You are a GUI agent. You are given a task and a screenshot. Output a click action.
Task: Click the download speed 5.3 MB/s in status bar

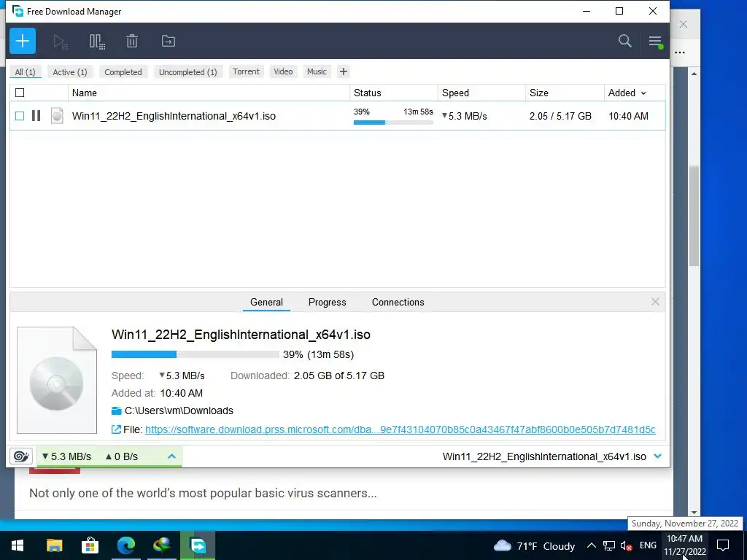pos(66,456)
